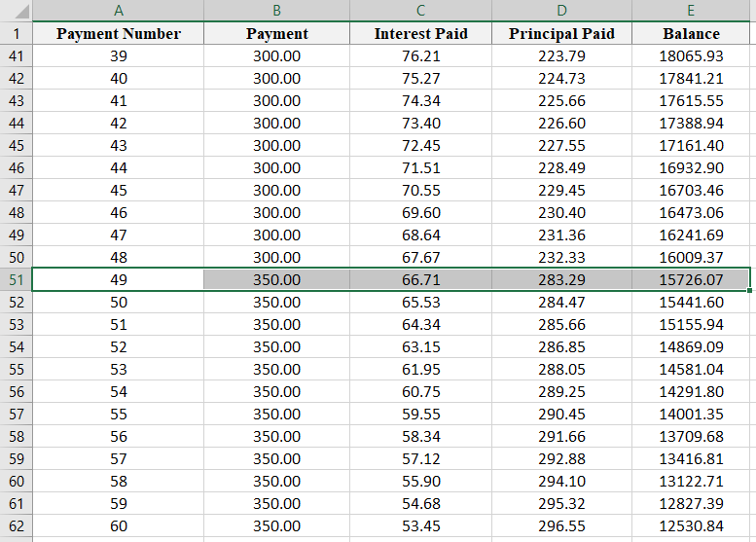
Task: Click the Payment Number header cell
Action: pyautogui.click(x=119, y=33)
